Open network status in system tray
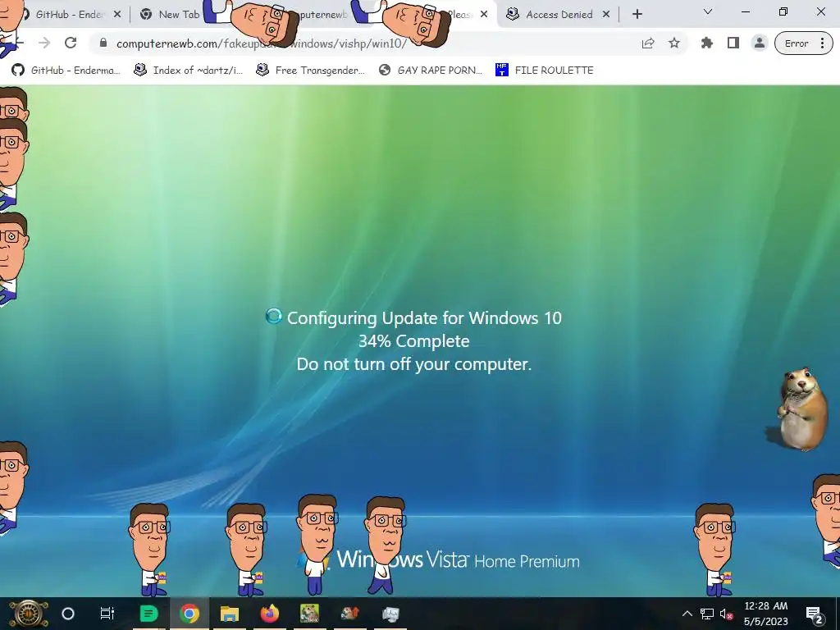This screenshot has width=840, height=630. click(x=707, y=614)
